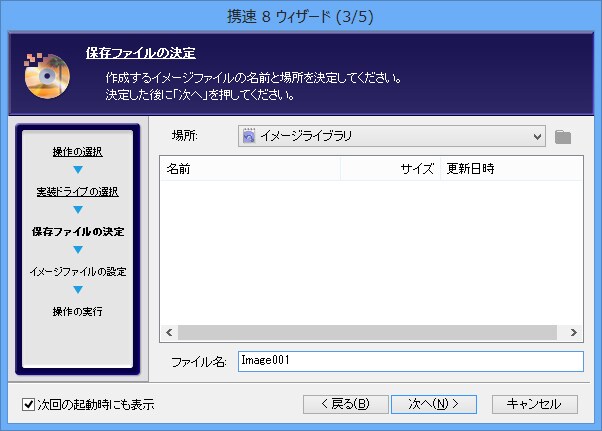Viewport: 602px width, 431px height.
Task: Click the 操作の実行 step in the sidebar
Action: click(78, 311)
